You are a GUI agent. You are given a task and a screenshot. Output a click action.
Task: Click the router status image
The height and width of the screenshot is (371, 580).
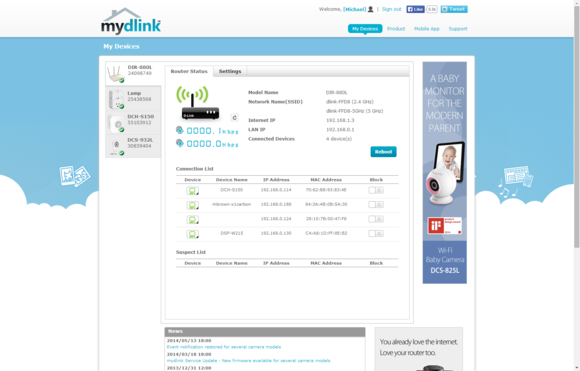tap(198, 103)
